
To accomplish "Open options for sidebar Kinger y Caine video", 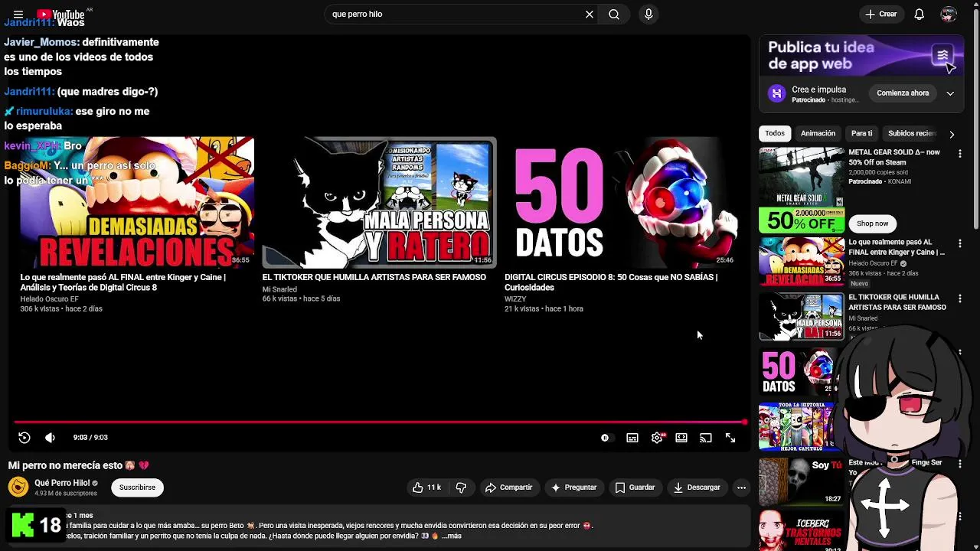I will coord(960,243).
